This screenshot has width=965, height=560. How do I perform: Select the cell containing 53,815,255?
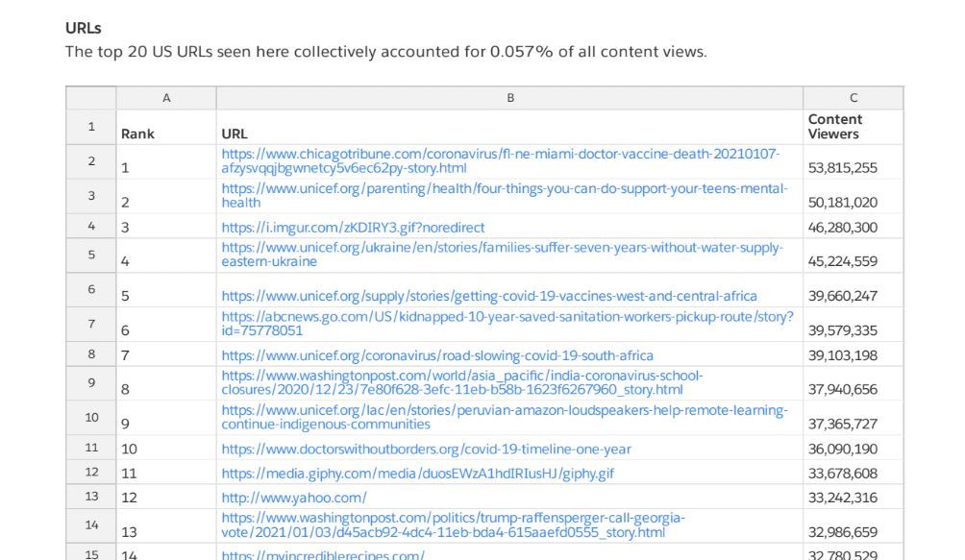tap(842, 168)
